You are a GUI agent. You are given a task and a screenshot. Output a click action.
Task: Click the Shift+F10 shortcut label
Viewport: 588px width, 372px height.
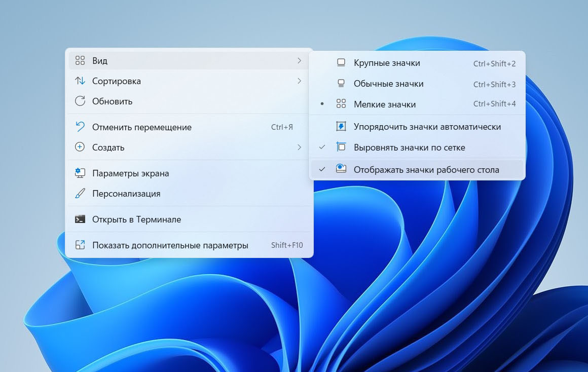click(287, 245)
